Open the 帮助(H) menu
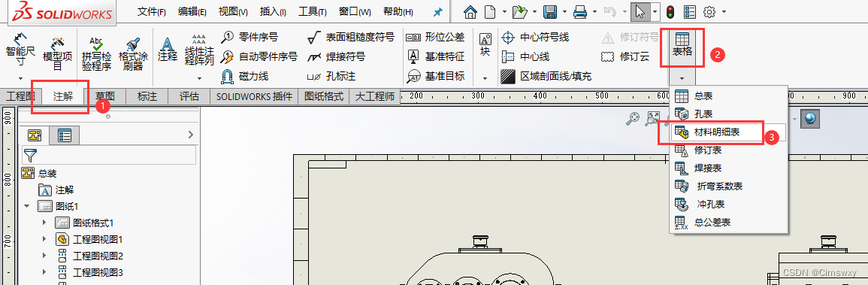Screen dimensions: 868x285 pos(398,11)
